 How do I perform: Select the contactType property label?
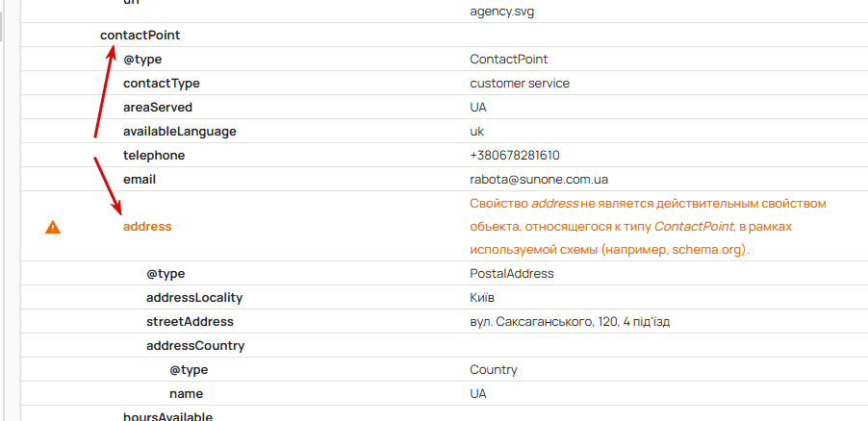coord(161,84)
